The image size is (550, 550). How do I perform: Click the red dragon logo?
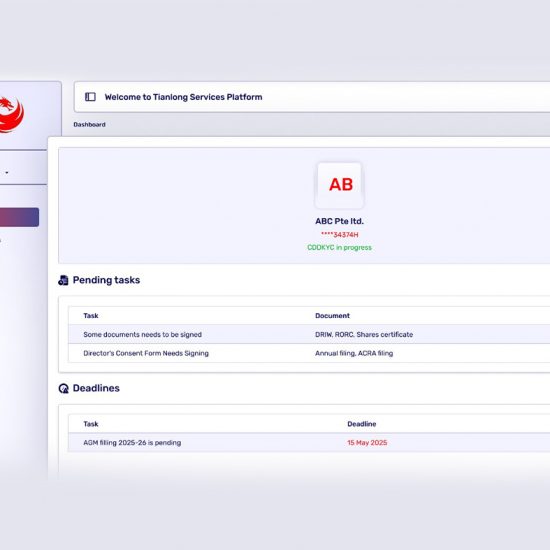pyautogui.click(x=12, y=114)
